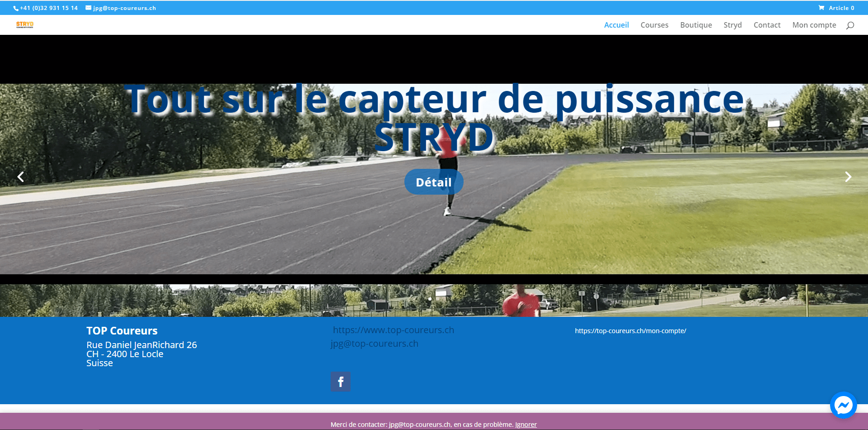Screen dimensions: 868x430
Task: Open the Facebook icon in footer
Action: coord(341,382)
